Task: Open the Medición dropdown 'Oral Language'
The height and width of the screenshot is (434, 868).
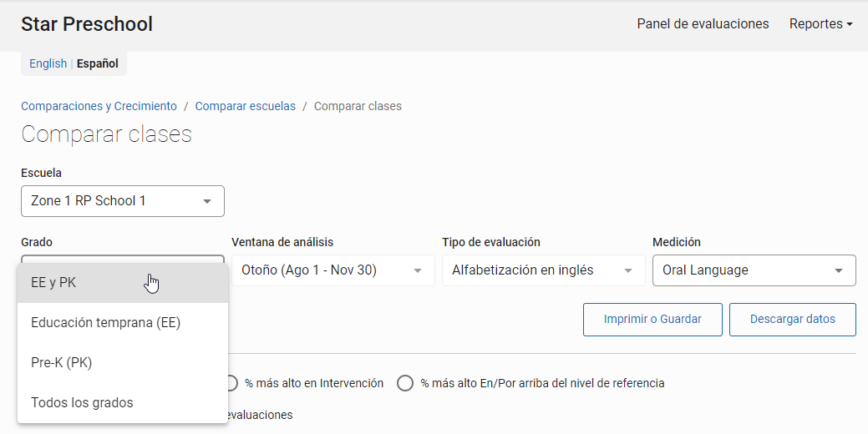Action: click(x=754, y=270)
